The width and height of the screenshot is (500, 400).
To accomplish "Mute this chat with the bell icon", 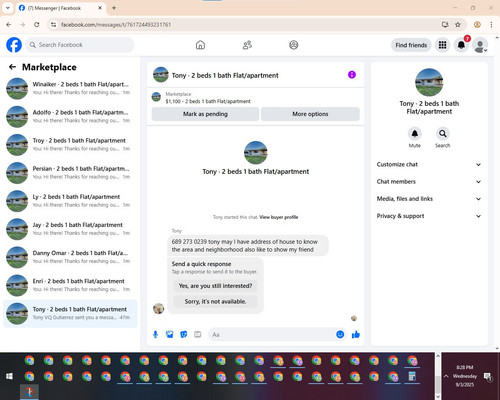I will (415, 134).
